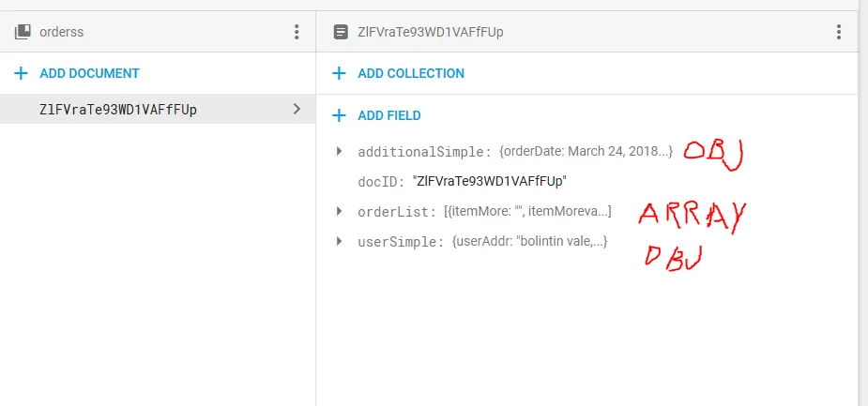Select document ZlFVraTe93WD1VAFfFUp in the list
Image resolution: width=868 pixels, height=406 pixels.
118,109
